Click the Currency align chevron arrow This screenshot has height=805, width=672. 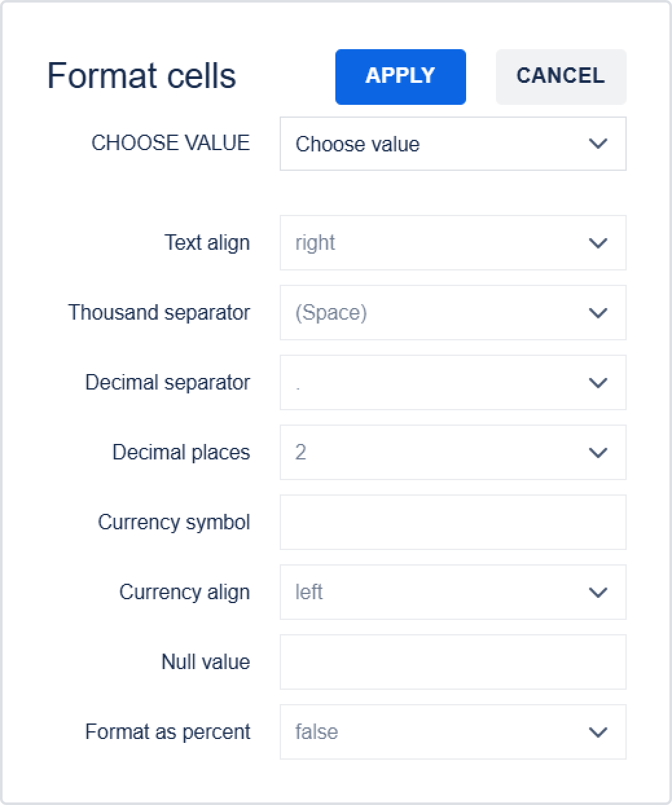598,593
